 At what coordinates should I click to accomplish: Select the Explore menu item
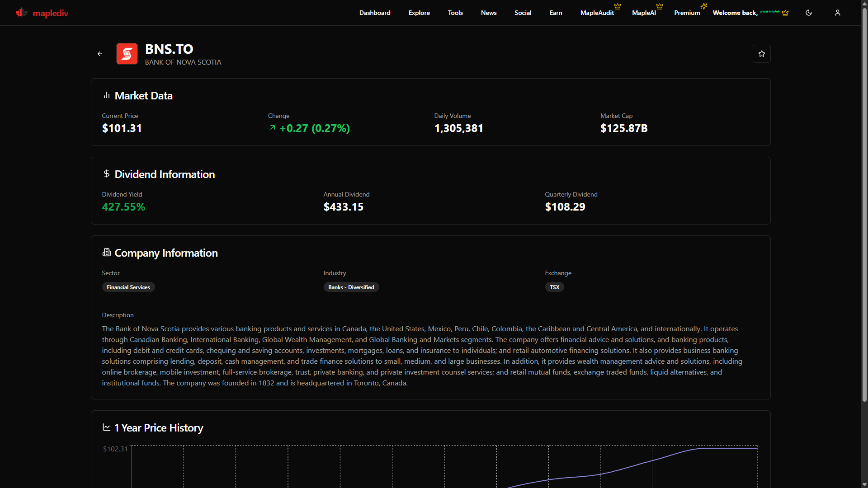pos(419,13)
